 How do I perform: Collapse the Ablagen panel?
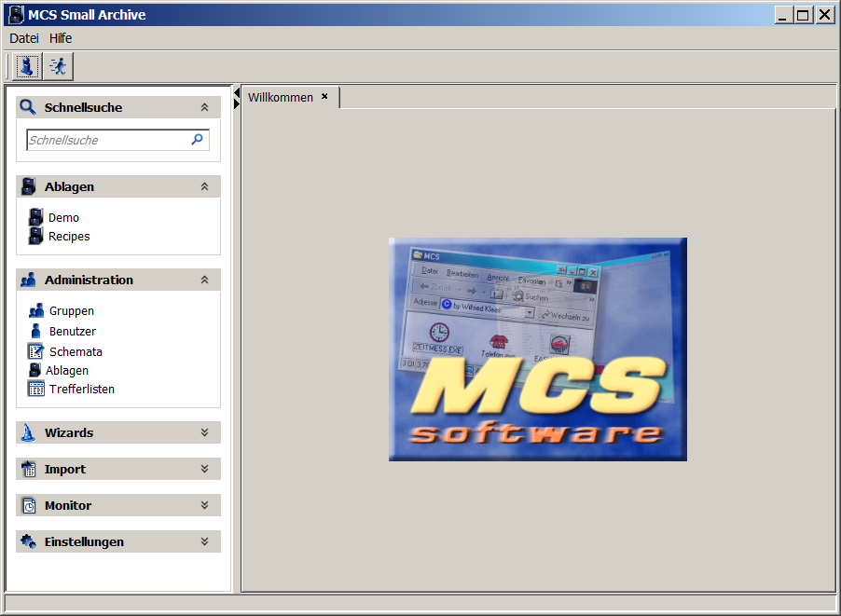[204, 186]
